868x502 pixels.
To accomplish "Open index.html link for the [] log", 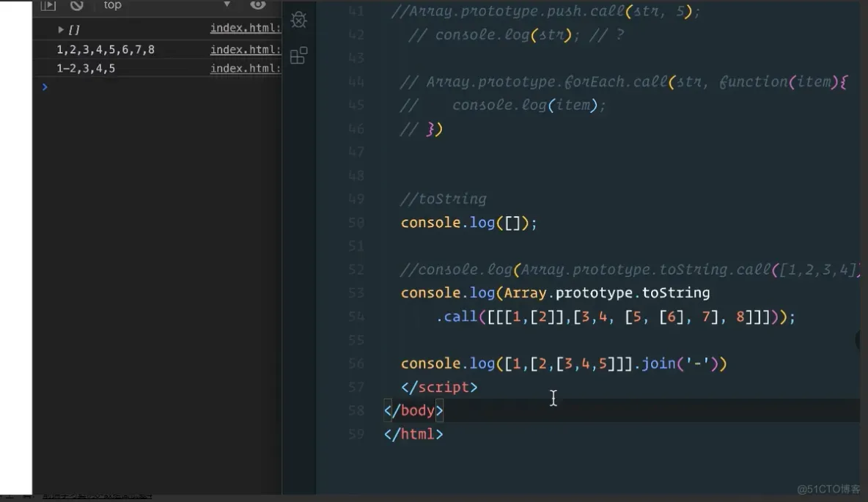I will tap(246, 28).
